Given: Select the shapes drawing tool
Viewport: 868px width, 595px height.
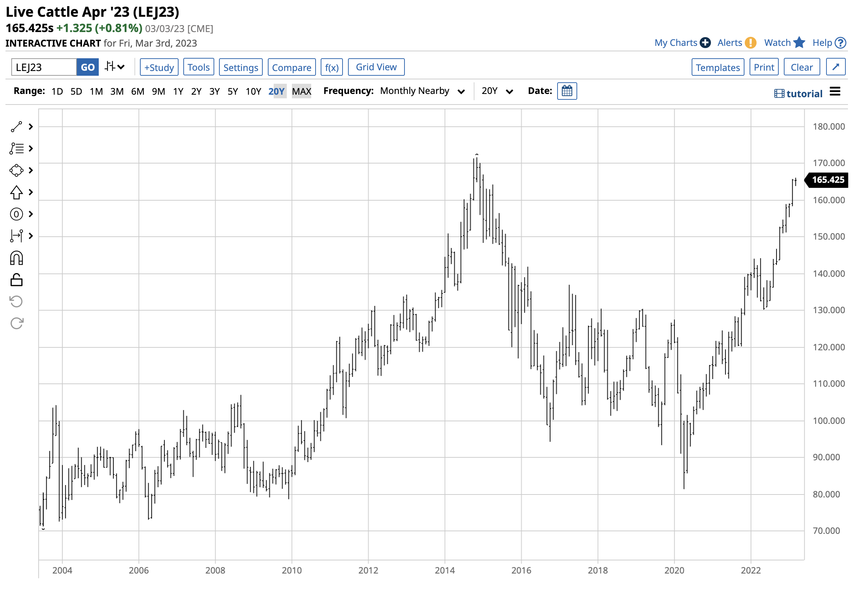Looking at the screenshot, I should pos(16,170).
